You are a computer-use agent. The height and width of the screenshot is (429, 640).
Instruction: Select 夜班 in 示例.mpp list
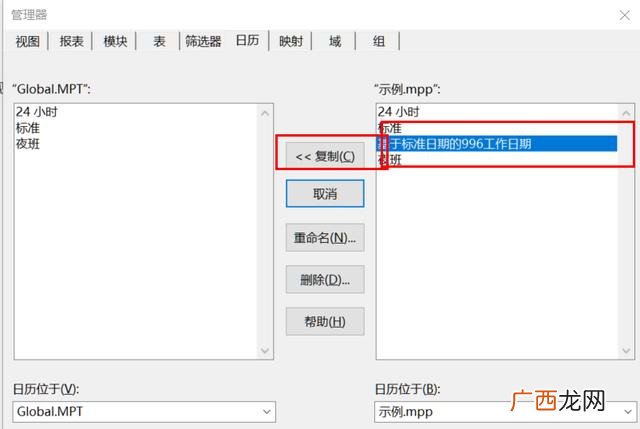tap(497, 160)
